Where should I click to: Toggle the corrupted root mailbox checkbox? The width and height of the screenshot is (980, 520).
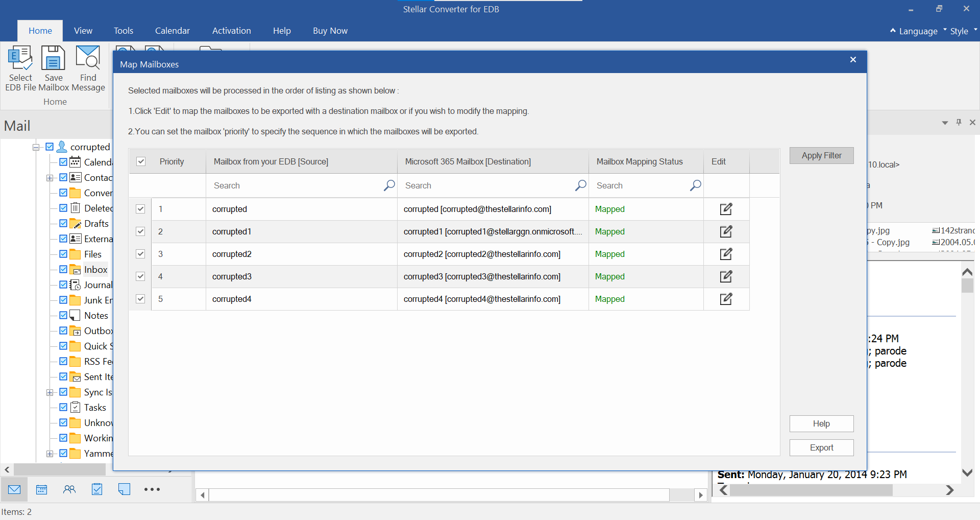[50, 147]
